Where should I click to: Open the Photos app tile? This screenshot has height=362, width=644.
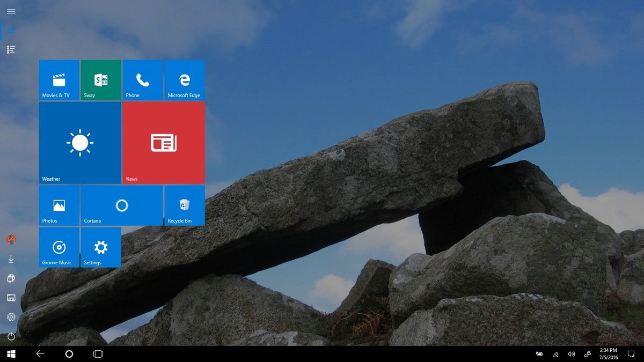pos(59,205)
